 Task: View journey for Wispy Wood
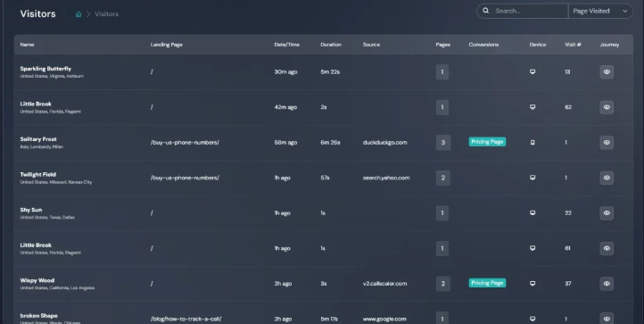click(607, 284)
